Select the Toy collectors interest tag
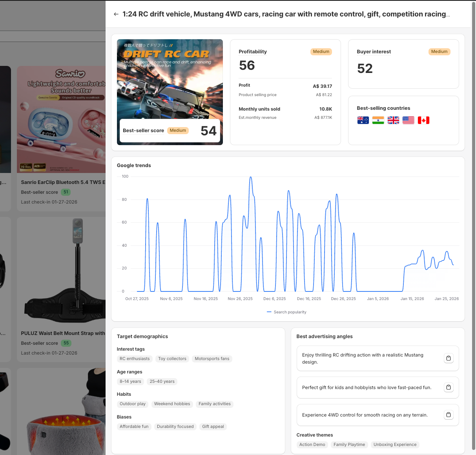Viewport: 476px width, 455px height. (172, 359)
